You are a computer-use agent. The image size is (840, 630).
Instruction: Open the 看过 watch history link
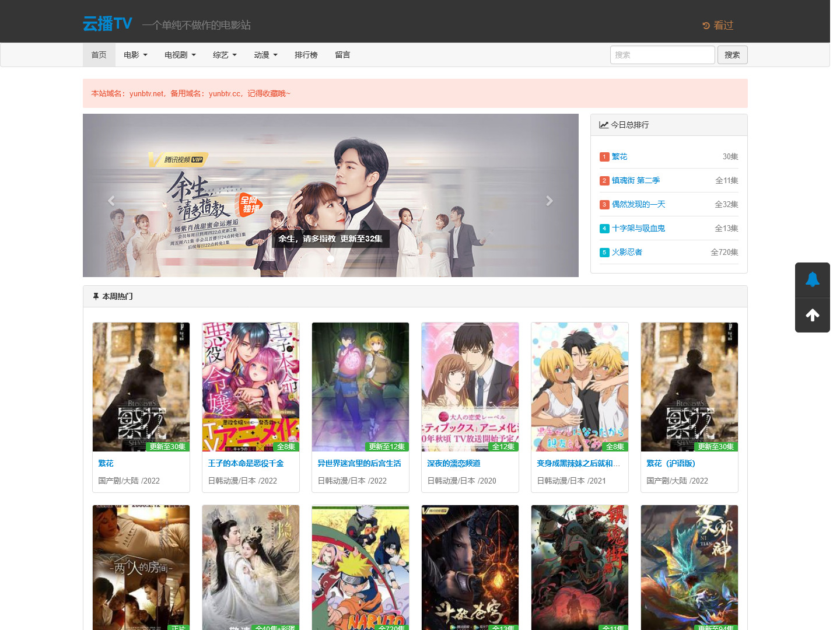click(717, 26)
